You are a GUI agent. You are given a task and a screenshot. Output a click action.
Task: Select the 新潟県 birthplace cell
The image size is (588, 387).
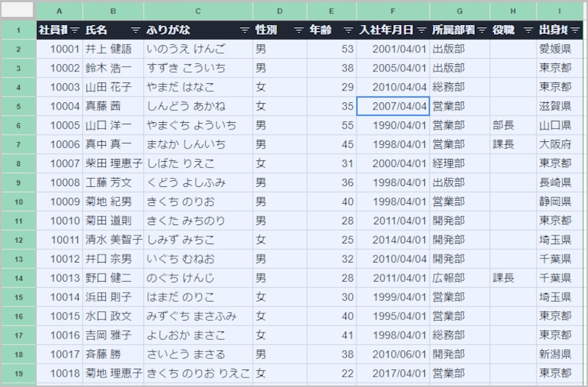coord(559,355)
